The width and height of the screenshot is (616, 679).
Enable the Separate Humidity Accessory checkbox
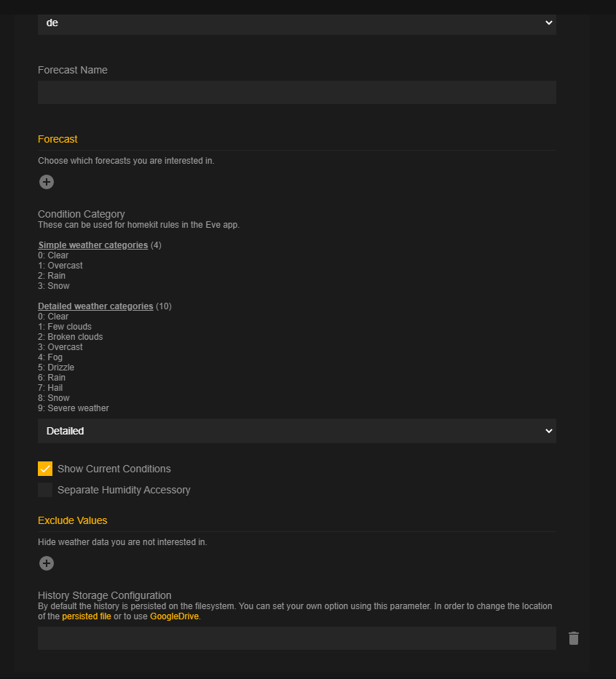click(x=45, y=490)
